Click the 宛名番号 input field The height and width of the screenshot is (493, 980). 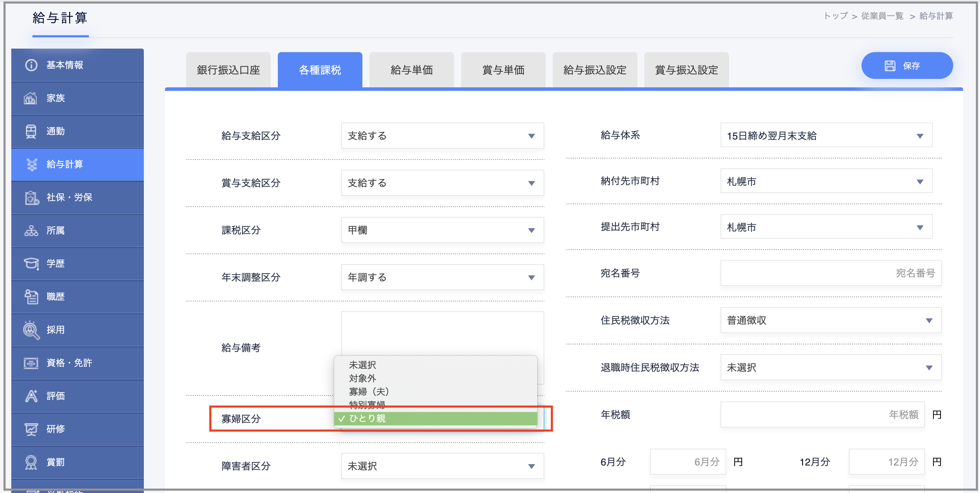pos(830,273)
